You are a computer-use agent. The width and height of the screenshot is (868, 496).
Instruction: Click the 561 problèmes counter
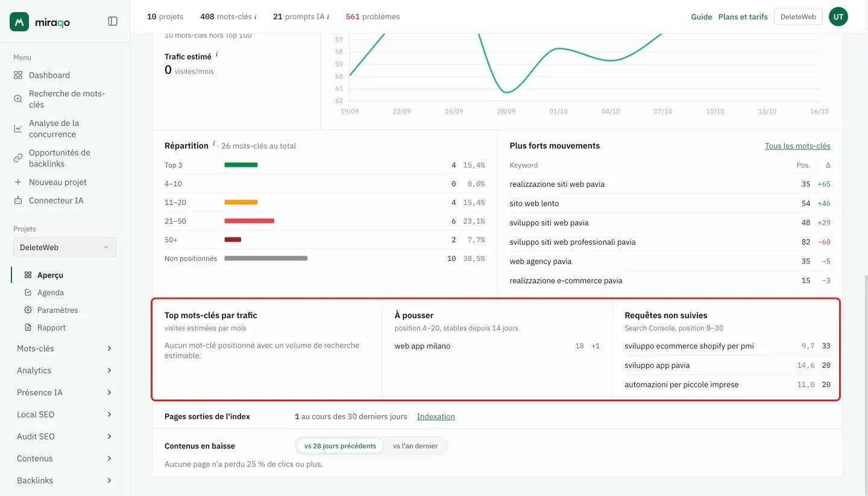coord(373,17)
